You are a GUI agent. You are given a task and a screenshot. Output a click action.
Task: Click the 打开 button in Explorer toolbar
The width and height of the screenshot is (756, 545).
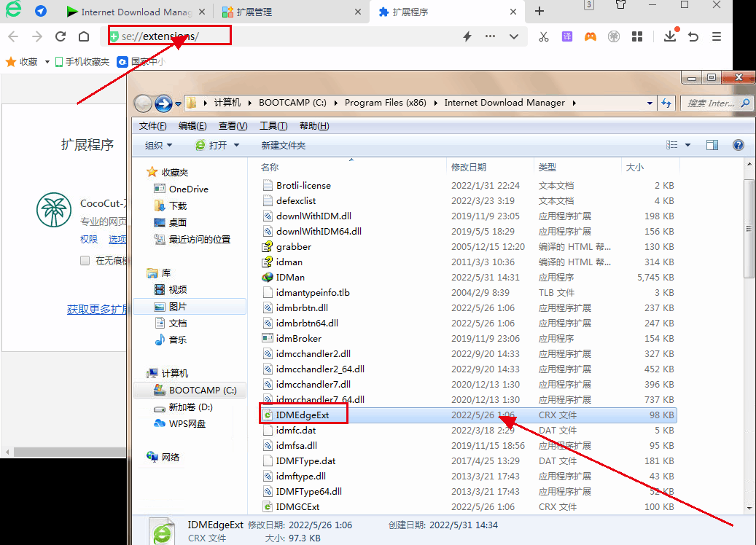211,146
